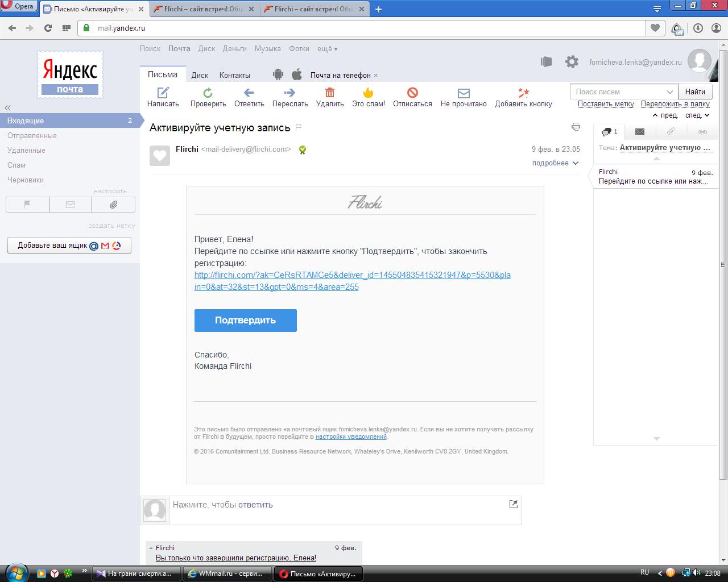Screen dimensions: 728x582
Task: Open the Отправленные folder
Action: coord(32,136)
